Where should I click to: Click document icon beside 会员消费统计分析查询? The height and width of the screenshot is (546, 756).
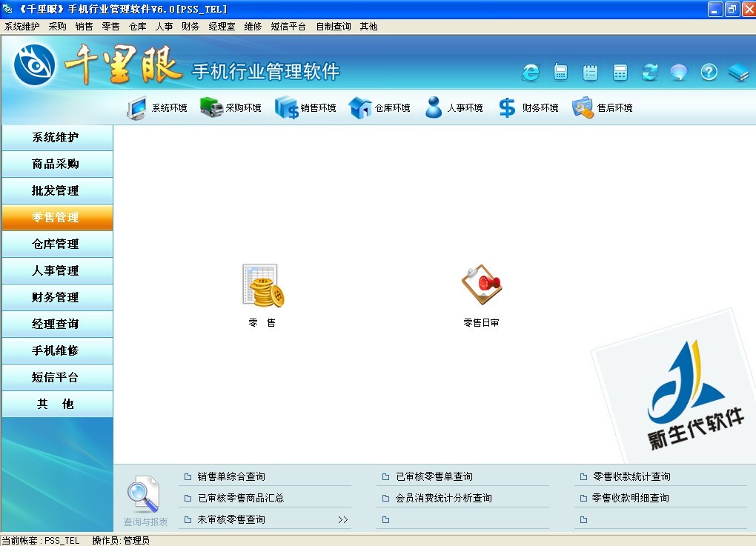tap(385, 499)
